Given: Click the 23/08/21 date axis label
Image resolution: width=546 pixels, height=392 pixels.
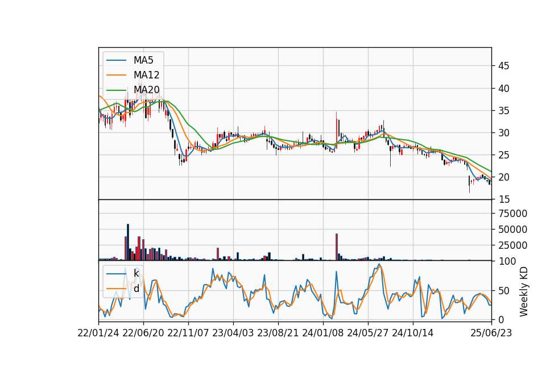Looking at the screenshot, I should [278, 333].
